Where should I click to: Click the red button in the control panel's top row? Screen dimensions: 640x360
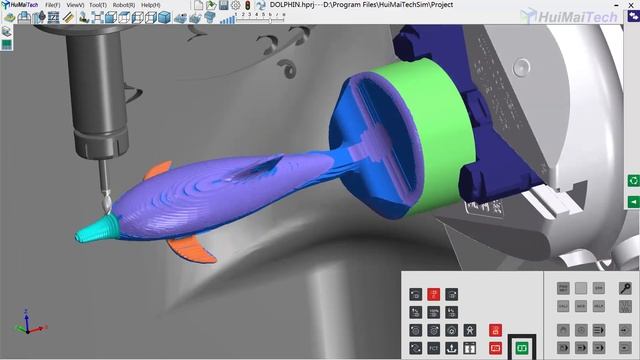433,294
